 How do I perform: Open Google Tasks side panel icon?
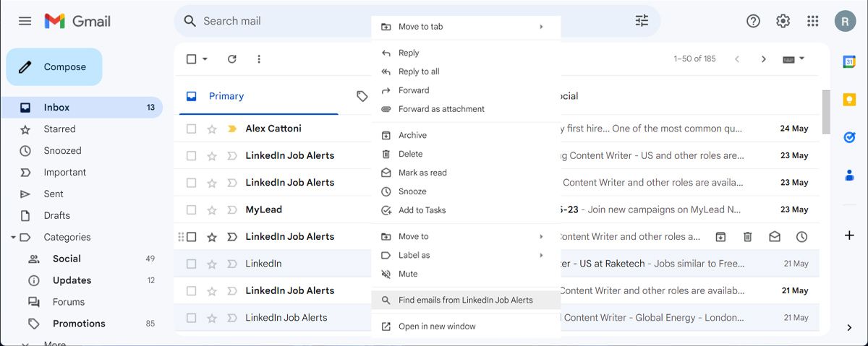(849, 137)
